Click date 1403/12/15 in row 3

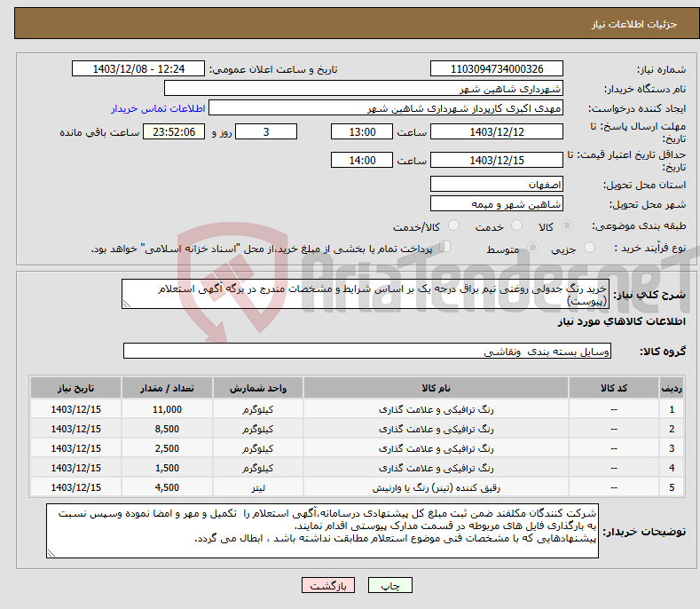76,448
